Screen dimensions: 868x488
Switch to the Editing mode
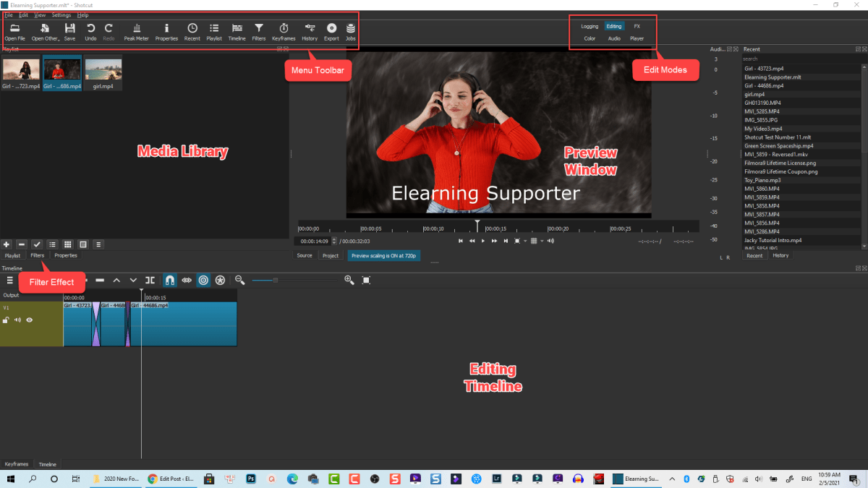coord(613,25)
